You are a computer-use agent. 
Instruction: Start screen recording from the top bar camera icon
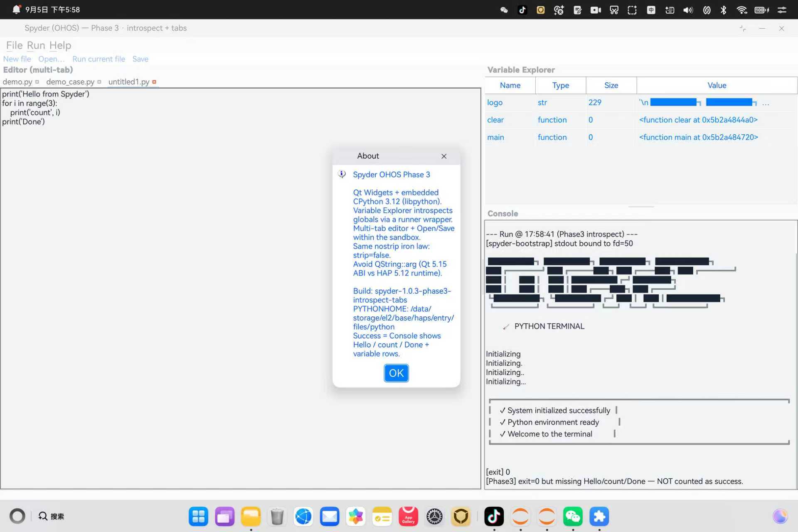click(x=596, y=10)
